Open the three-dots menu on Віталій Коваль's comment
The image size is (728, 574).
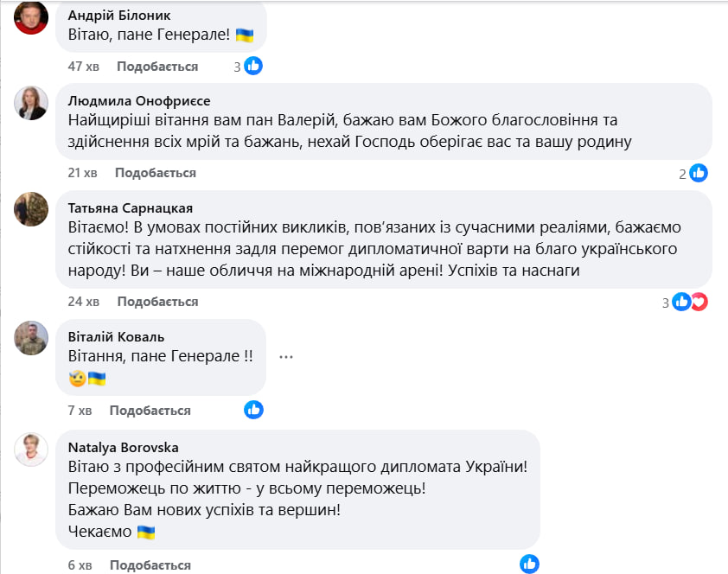[x=287, y=356]
